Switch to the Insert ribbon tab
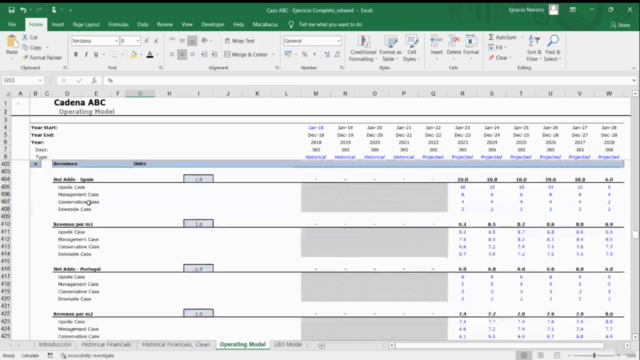 (x=58, y=24)
